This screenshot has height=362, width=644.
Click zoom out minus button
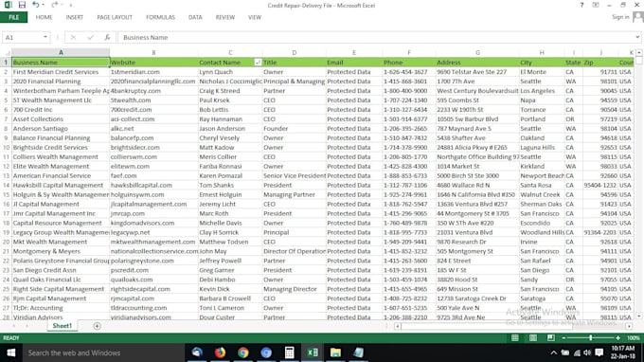point(563,337)
